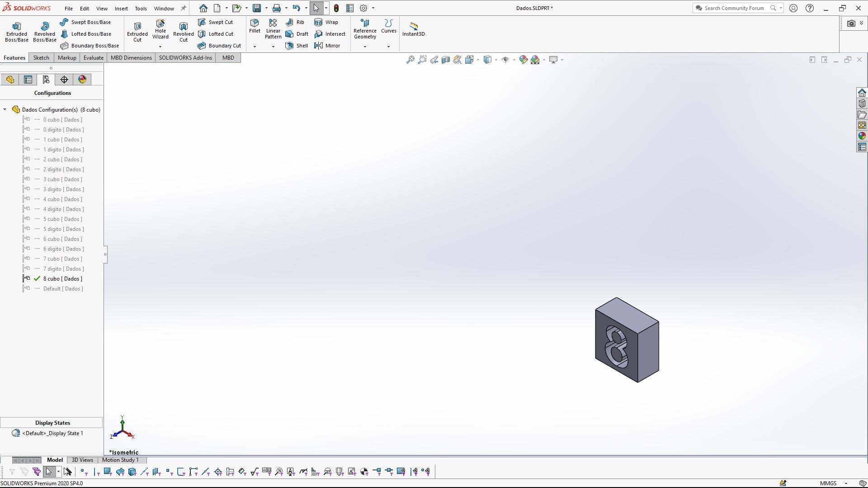Toggle the rebuild traffic light
This screenshot has width=868, height=488.
pos(336,8)
